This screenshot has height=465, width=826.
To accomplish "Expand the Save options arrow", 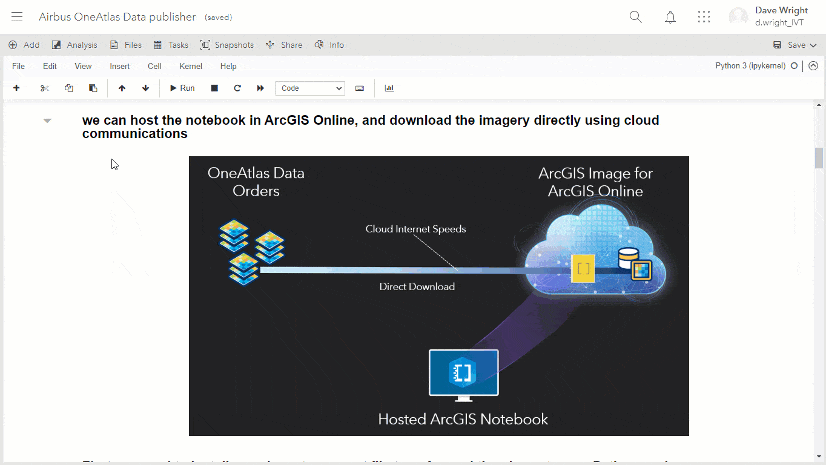I will [813, 45].
